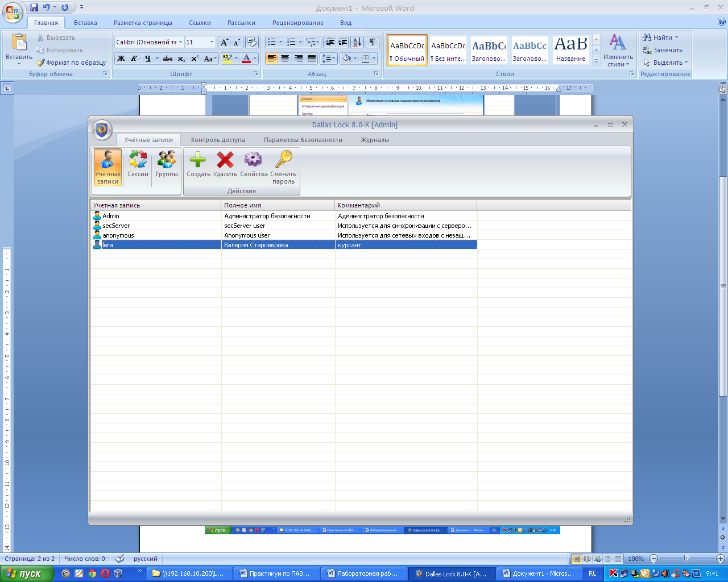The height and width of the screenshot is (582, 728).
Task: Click the Учетная запись column header
Action: pyautogui.click(x=156, y=205)
